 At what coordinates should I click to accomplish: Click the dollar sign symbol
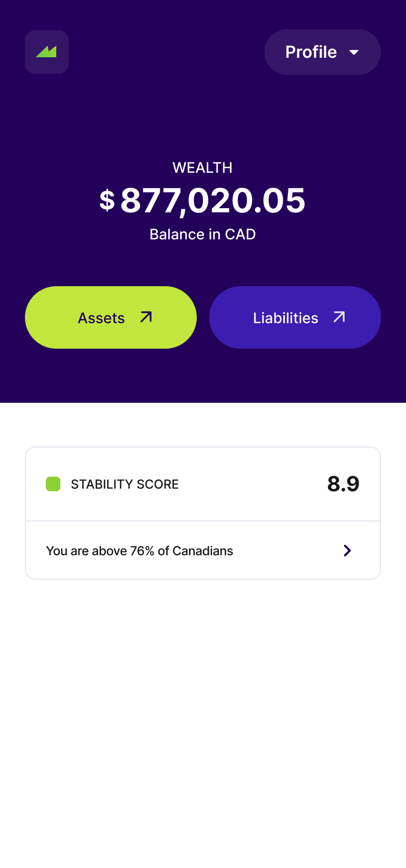coord(107,200)
